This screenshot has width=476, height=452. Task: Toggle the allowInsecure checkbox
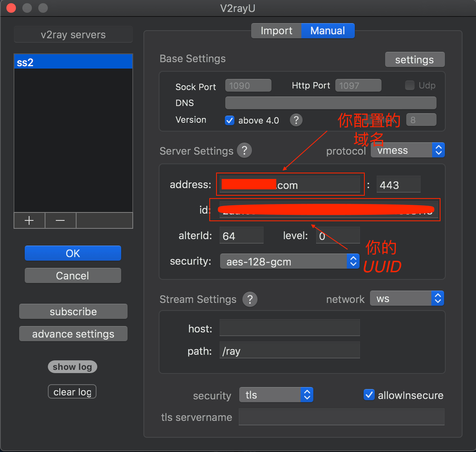click(369, 395)
